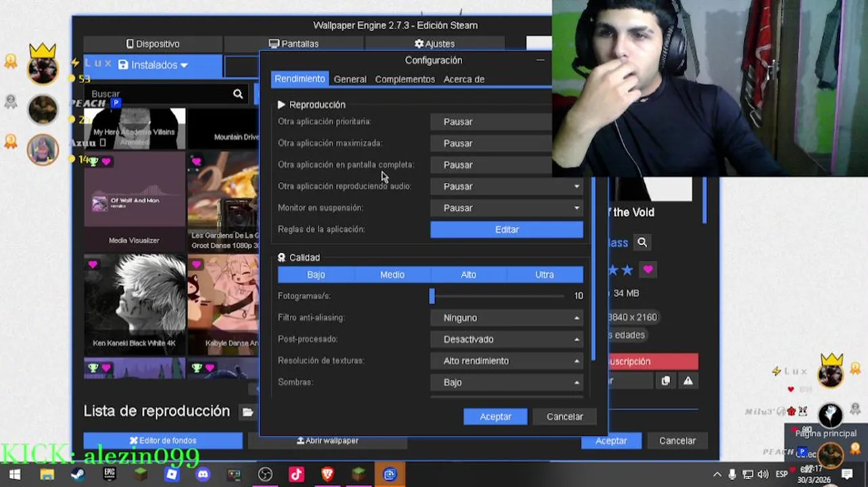Viewport: 868px width, 487px height.
Task: Open File Explorer from the taskbar
Action: [x=47, y=475]
